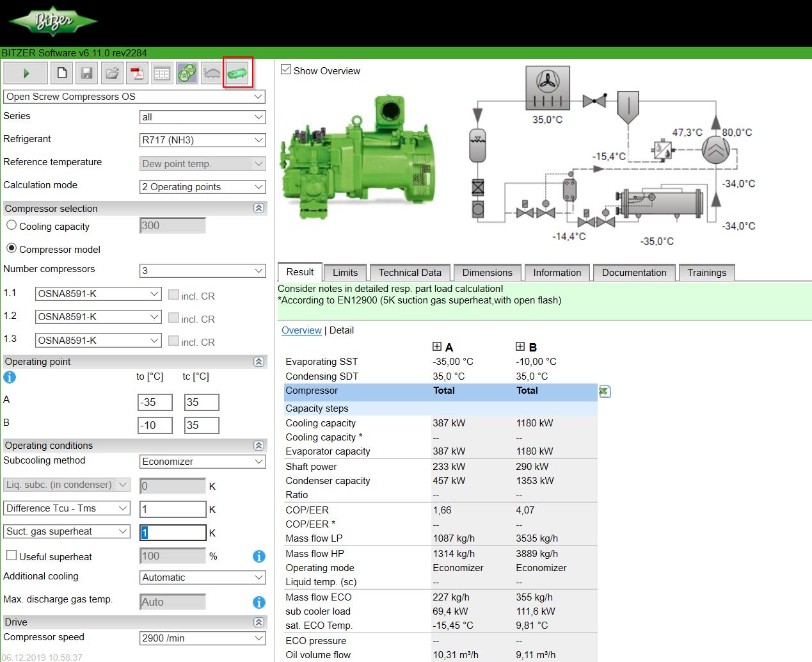This screenshot has width=812, height=662.
Task: Switch to the Overview result link
Action: pos(301,330)
